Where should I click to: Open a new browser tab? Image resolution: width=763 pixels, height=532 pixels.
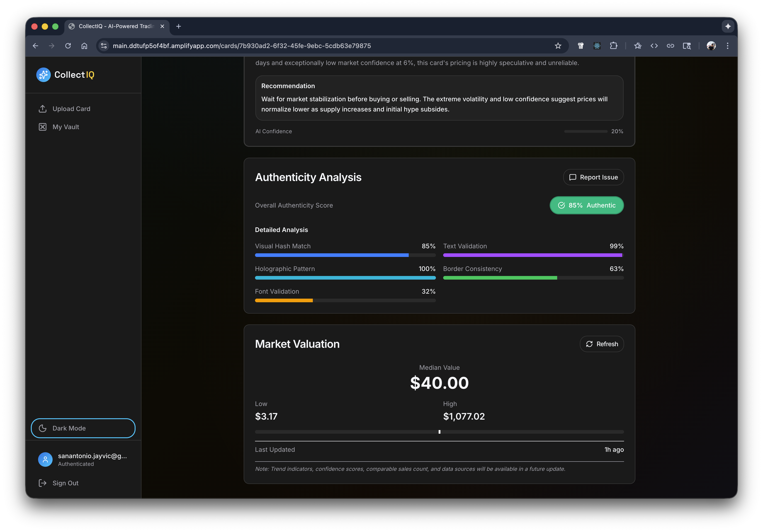[x=178, y=26]
